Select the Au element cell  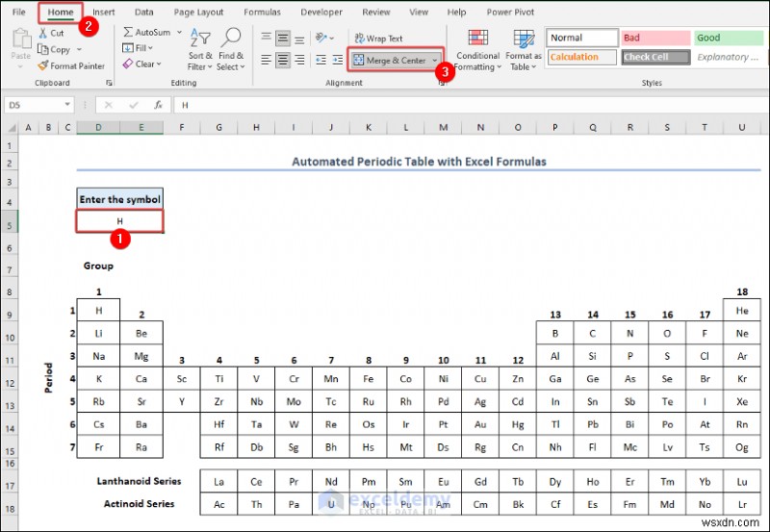point(480,424)
